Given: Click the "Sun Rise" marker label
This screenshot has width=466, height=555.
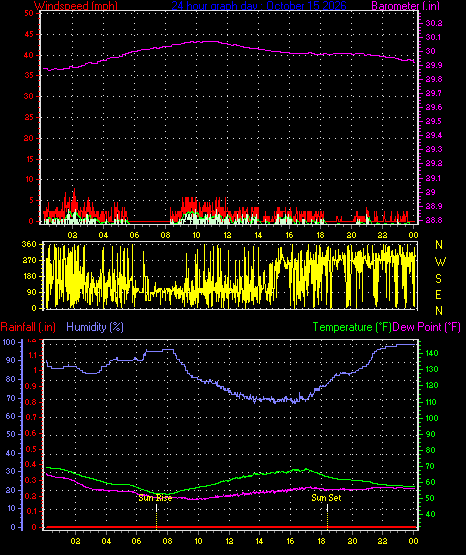Looking at the screenshot, I should [x=155, y=498].
